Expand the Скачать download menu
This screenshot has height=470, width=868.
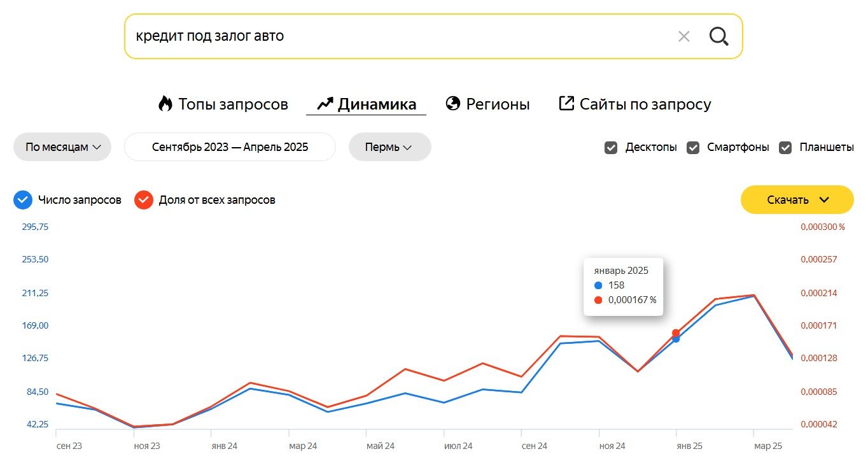[x=797, y=200]
